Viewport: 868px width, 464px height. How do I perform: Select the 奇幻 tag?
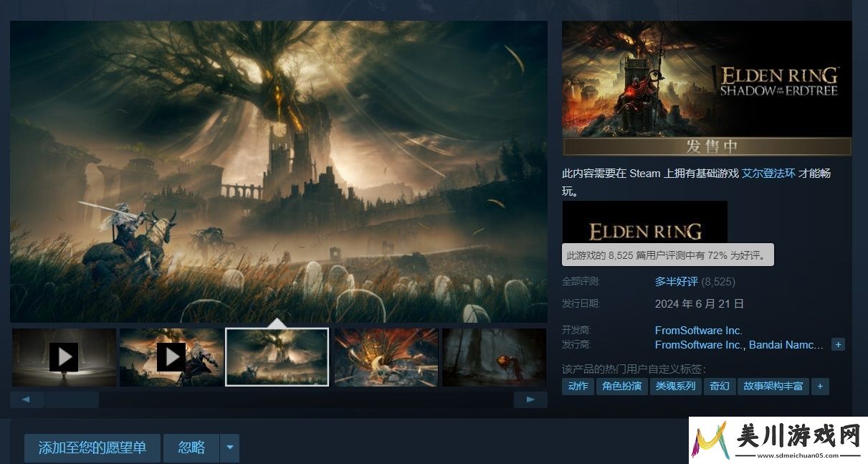pos(719,387)
